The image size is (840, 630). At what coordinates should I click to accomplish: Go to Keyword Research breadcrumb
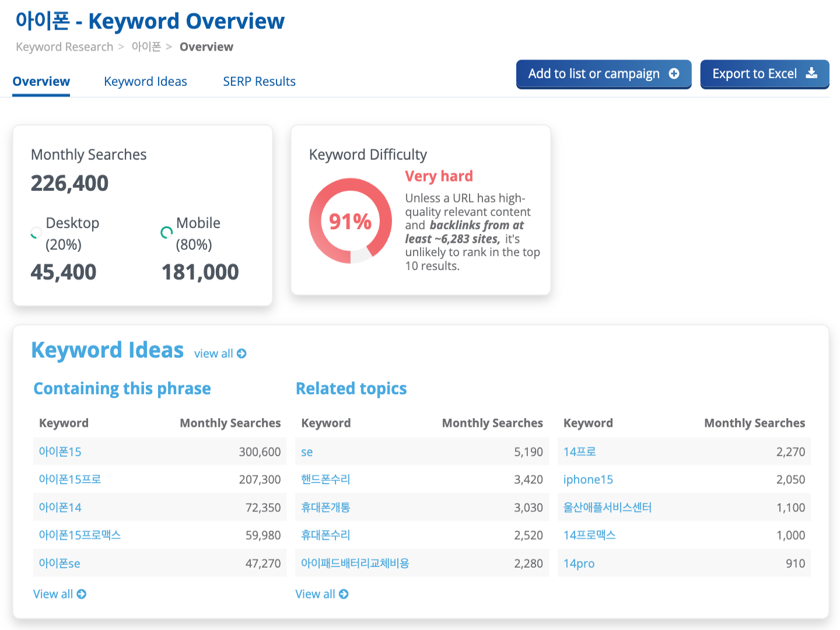(64, 47)
